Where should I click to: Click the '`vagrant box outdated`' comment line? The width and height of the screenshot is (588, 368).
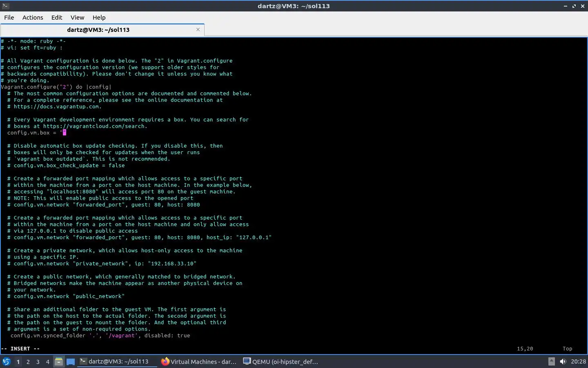89,159
